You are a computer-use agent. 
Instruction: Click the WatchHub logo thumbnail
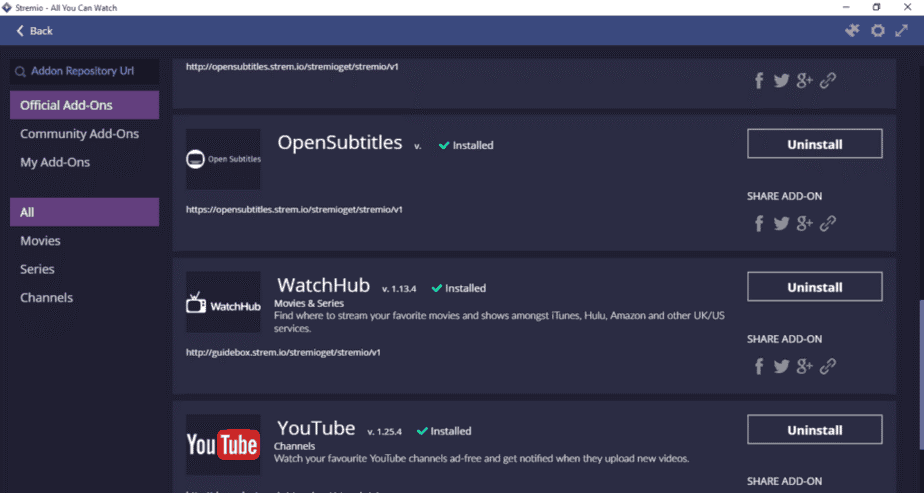coord(223,302)
